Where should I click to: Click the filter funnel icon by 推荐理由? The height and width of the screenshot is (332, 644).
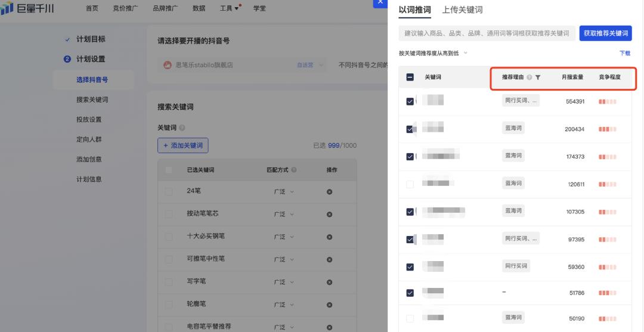(538, 77)
